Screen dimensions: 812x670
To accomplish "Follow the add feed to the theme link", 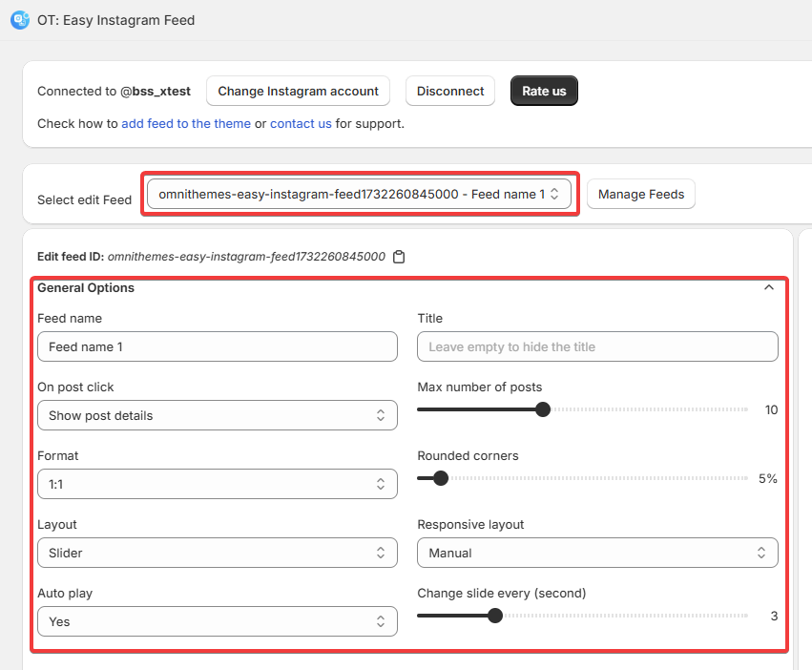I will [186, 123].
